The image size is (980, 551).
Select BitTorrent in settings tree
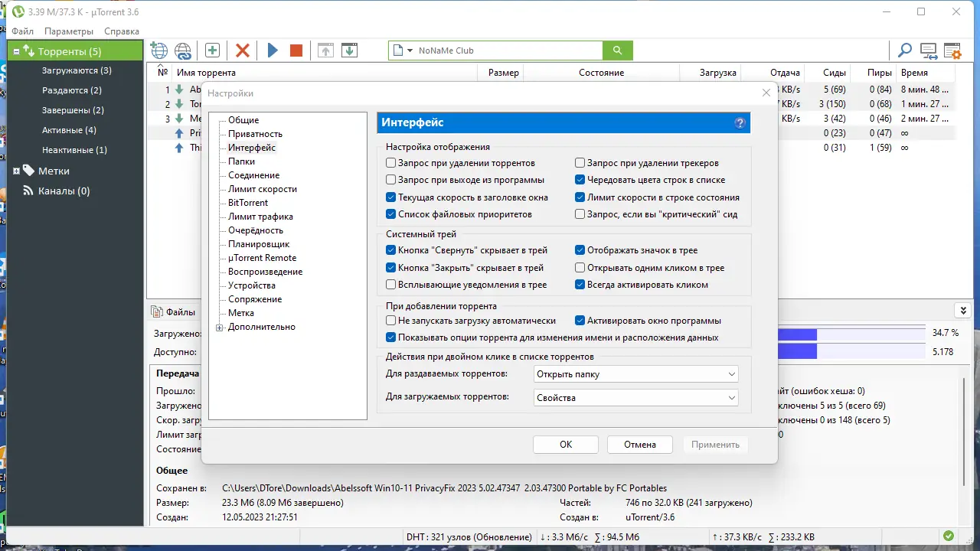coord(248,203)
